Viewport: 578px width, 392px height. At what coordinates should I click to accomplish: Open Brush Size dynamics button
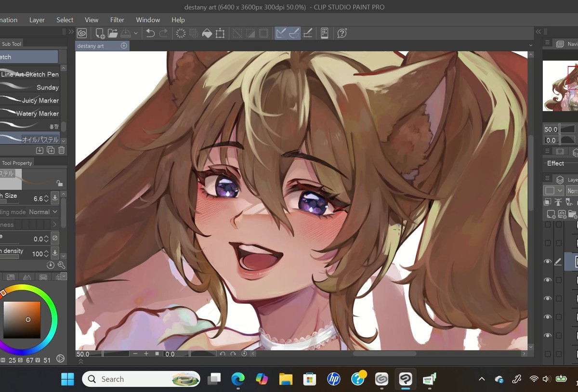click(55, 198)
